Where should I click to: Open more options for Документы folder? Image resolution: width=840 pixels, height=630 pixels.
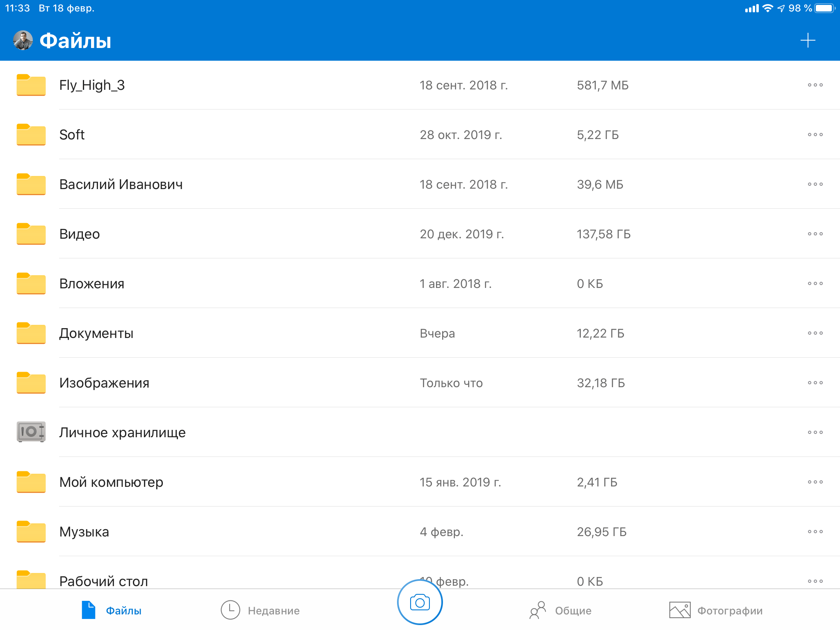[815, 333]
